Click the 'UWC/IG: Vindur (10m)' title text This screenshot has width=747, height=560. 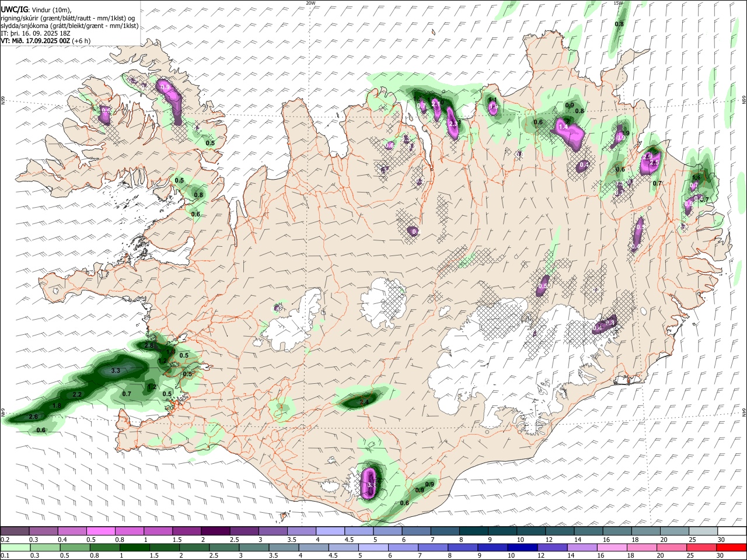tap(36, 9)
